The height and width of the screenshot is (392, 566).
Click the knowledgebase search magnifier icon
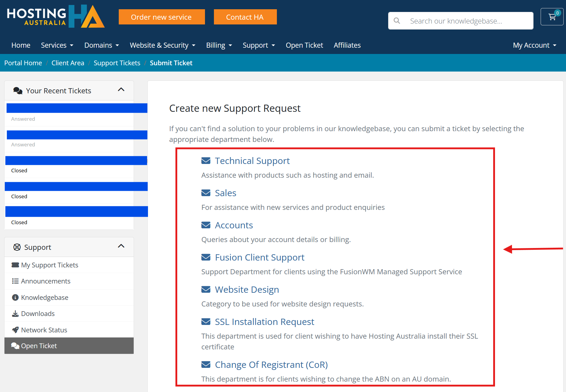pos(397,21)
